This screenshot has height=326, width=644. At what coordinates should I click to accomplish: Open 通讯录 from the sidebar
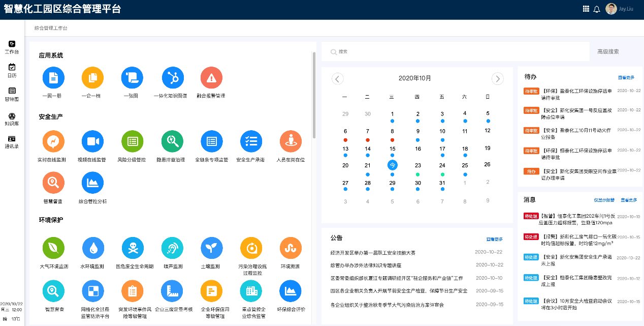pyautogui.click(x=12, y=142)
